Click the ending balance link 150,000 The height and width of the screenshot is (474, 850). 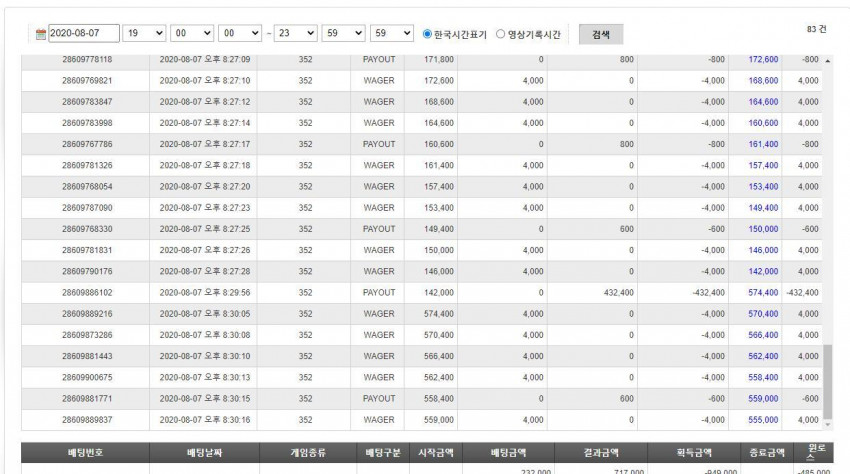pos(763,229)
